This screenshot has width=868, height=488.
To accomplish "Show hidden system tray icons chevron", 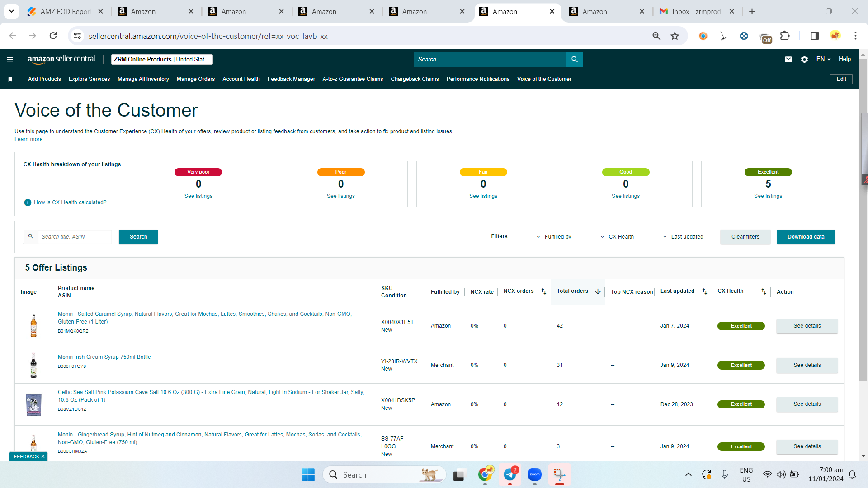I will [x=688, y=474].
